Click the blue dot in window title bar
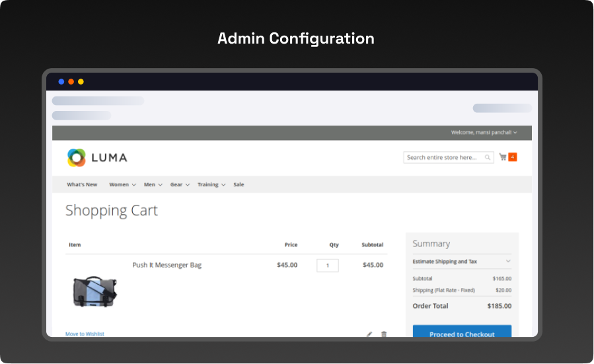This screenshot has width=594, height=364. pyautogui.click(x=61, y=82)
